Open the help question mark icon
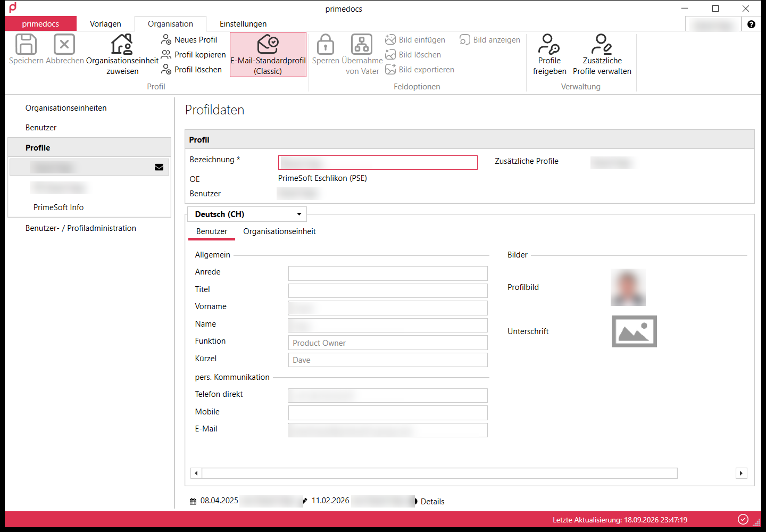Viewport: 766px width, 532px height. [751, 24]
